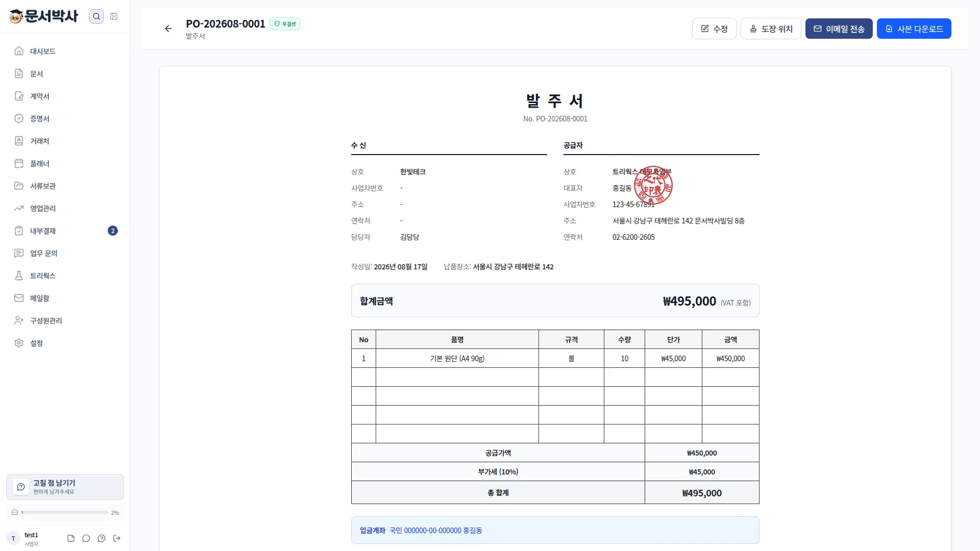
Task: Click the 내부결재 badge showing 2
Action: click(113, 231)
